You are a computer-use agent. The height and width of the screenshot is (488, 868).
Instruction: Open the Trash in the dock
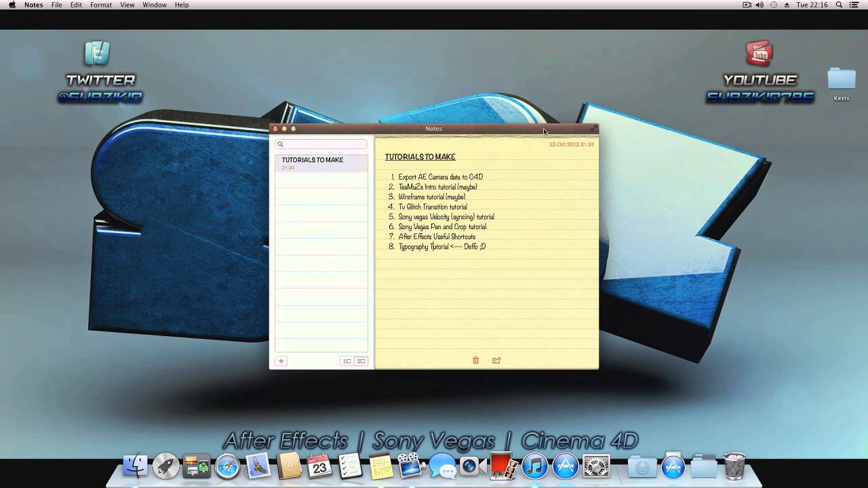point(734,466)
